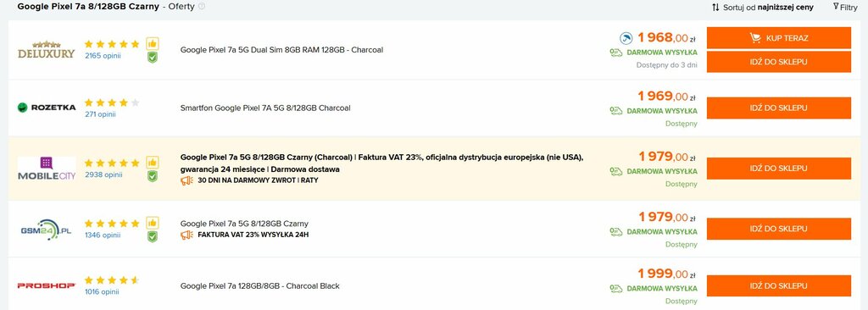Click the green shield badge for MobileCity
868x310 pixels.
(153, 176)
